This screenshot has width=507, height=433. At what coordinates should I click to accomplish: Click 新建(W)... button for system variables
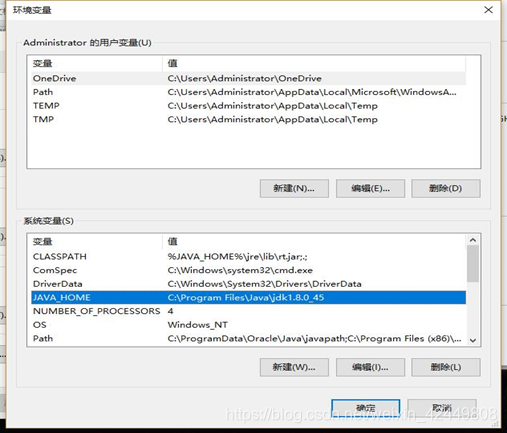click(x=294, y=367)
